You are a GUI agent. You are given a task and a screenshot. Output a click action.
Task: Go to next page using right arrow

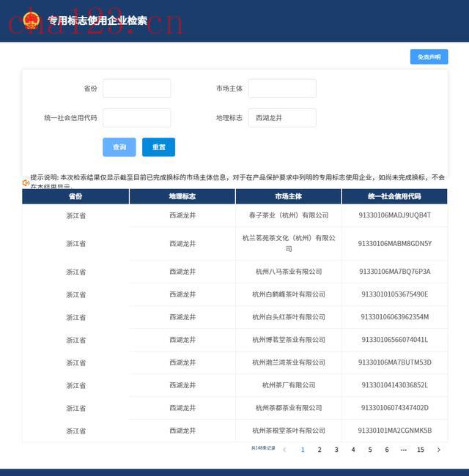pyautogui.click(x=439, y=450)
